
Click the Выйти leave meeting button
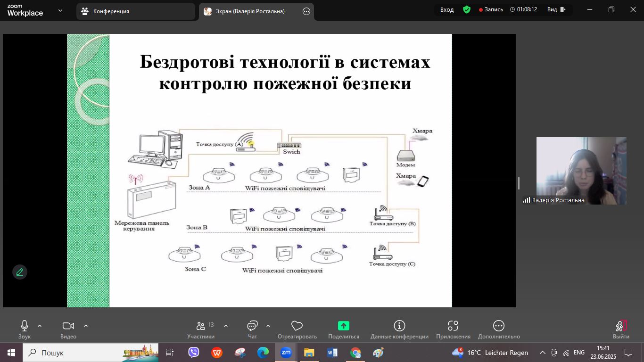pos(621,329)
